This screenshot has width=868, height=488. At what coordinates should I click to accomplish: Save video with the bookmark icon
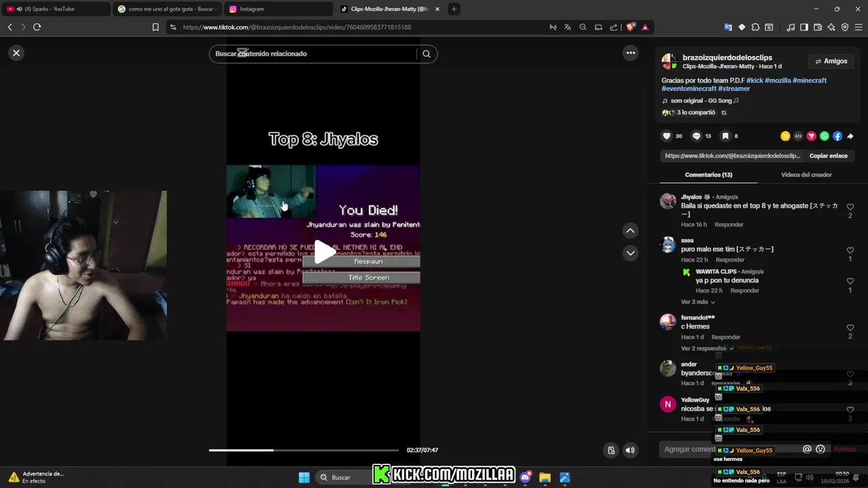(x=725, y=136)
